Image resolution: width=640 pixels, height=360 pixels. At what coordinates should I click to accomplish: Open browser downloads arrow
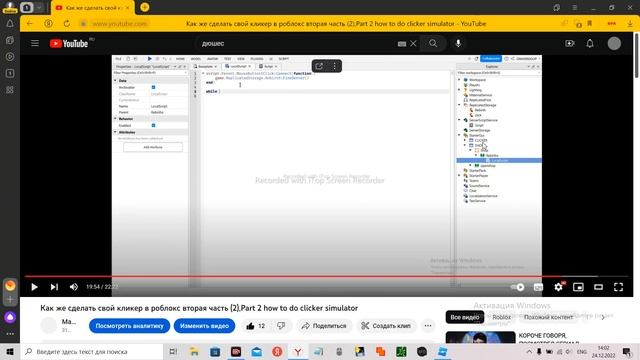click(x=630, y=24)
